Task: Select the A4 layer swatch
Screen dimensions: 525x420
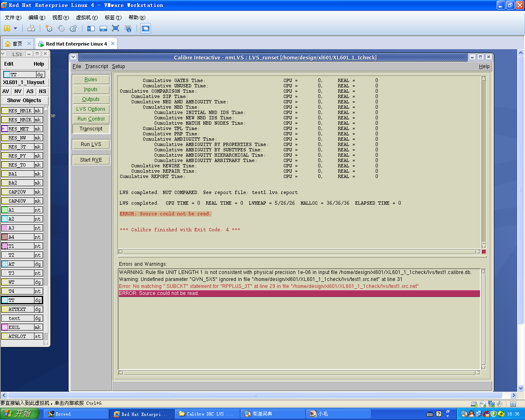Action: (5, 237)
